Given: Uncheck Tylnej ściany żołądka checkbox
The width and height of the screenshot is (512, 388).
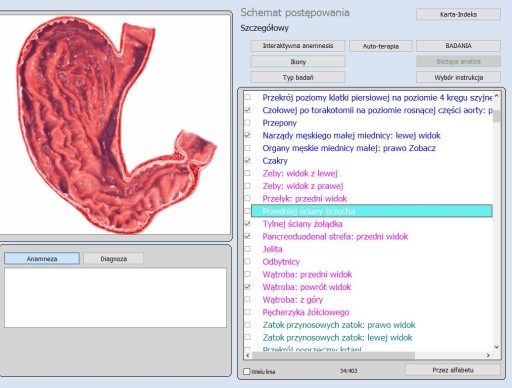Looking at the screenshot, I should pos(248,224).
